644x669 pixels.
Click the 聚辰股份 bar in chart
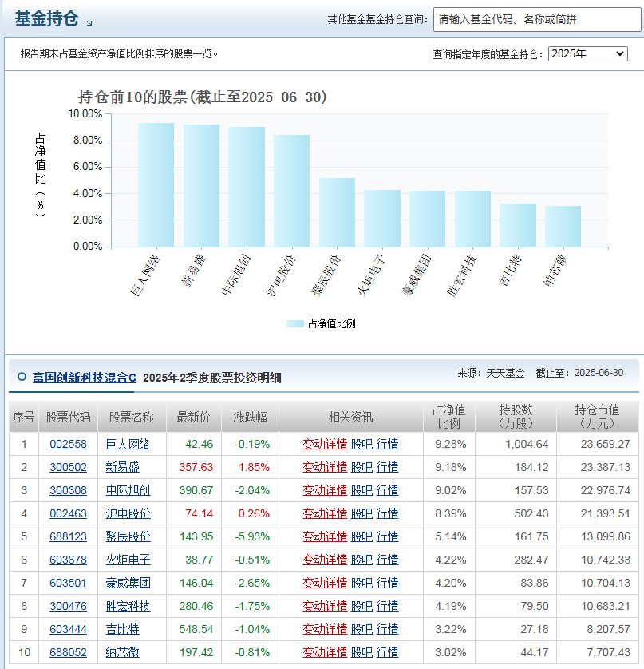pyautogui.click(x=337, y=212)
